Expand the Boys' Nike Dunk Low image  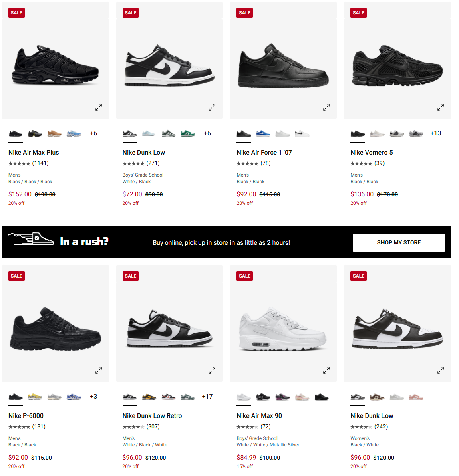point(212,107)
